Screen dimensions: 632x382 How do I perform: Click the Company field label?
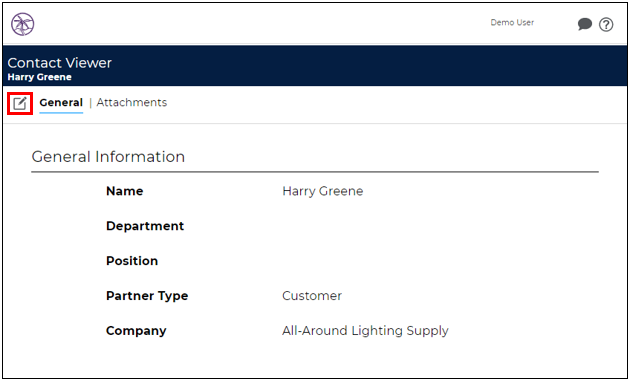pyautogui.click(x=136, y=331)
